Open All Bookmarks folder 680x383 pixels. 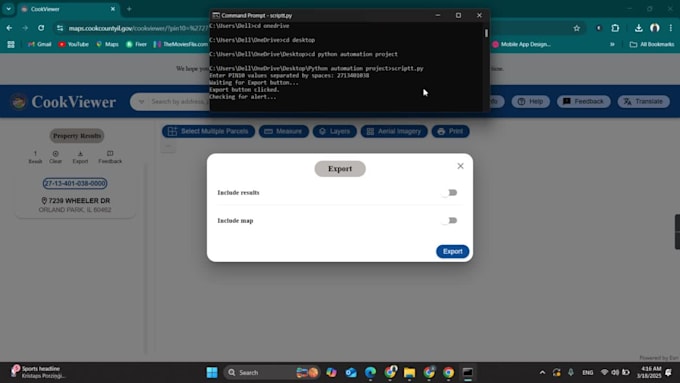[652, 44]
